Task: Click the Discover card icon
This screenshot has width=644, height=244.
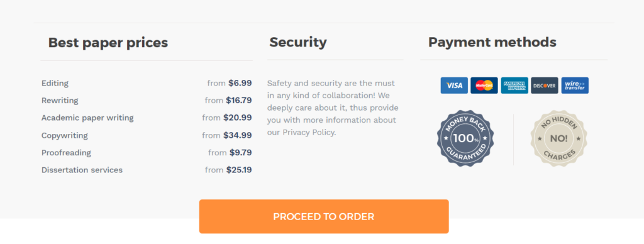Action: 545,86
